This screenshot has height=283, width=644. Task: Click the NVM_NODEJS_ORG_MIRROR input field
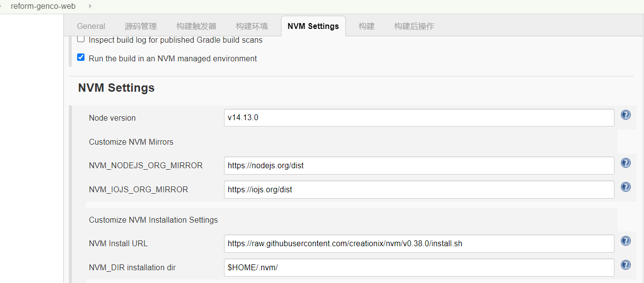pyautogui.click(x=419, y=165)
